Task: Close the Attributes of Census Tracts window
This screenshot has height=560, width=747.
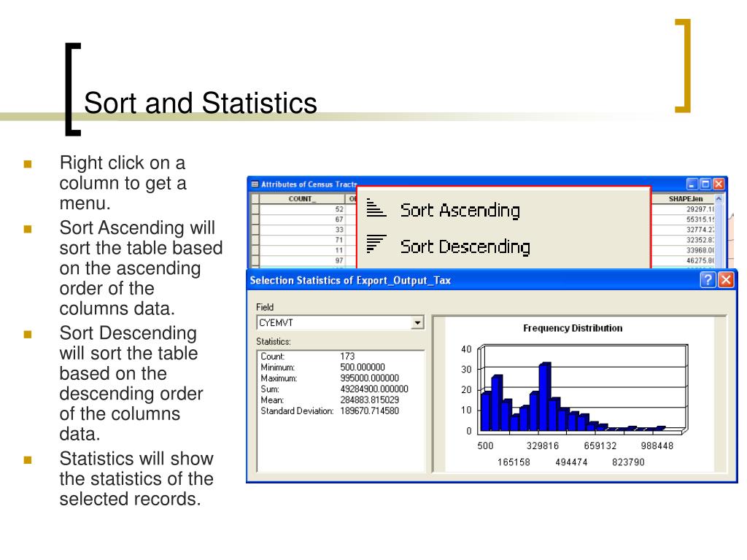Action: click(x=719, y=184)
